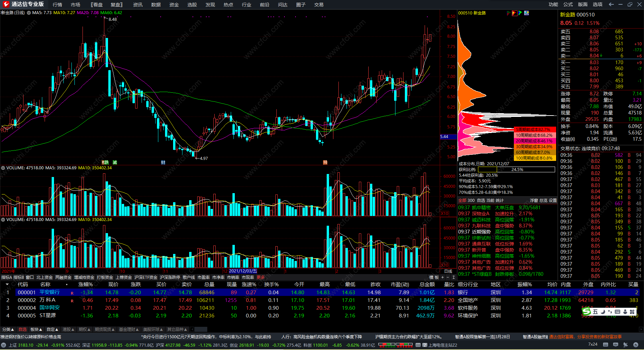
Task: Click the 模板 template button
Action: coord(434,277)
